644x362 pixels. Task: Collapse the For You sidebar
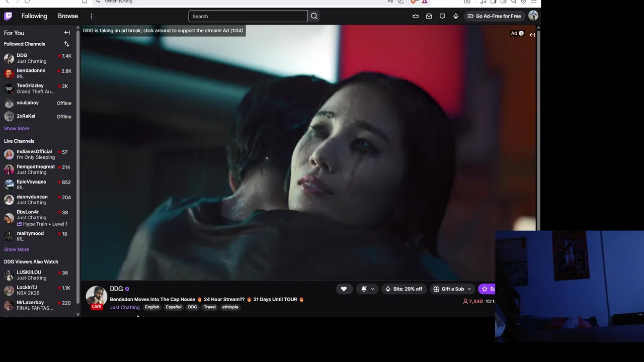point(67,33)
